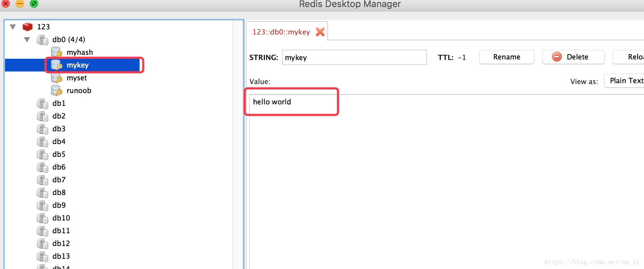Click the db5 database icon
Screen dimensions: 644x269
pyautogui.click(x=43, y=154)
